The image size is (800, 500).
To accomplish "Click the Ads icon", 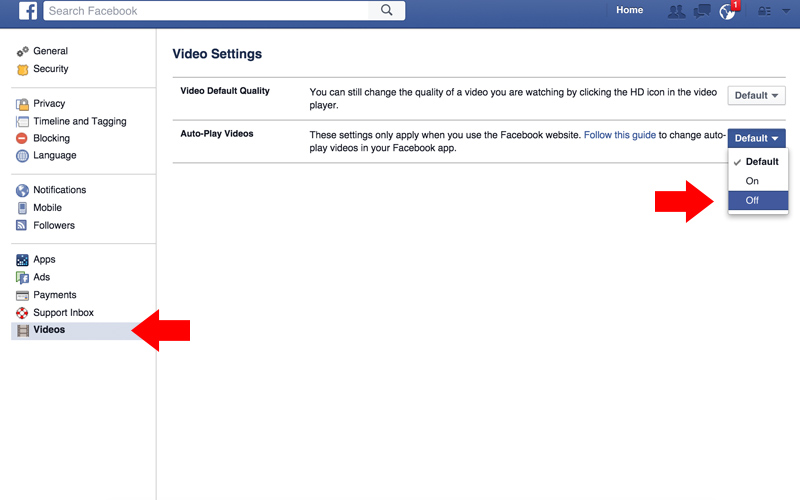I will [22, 278].
